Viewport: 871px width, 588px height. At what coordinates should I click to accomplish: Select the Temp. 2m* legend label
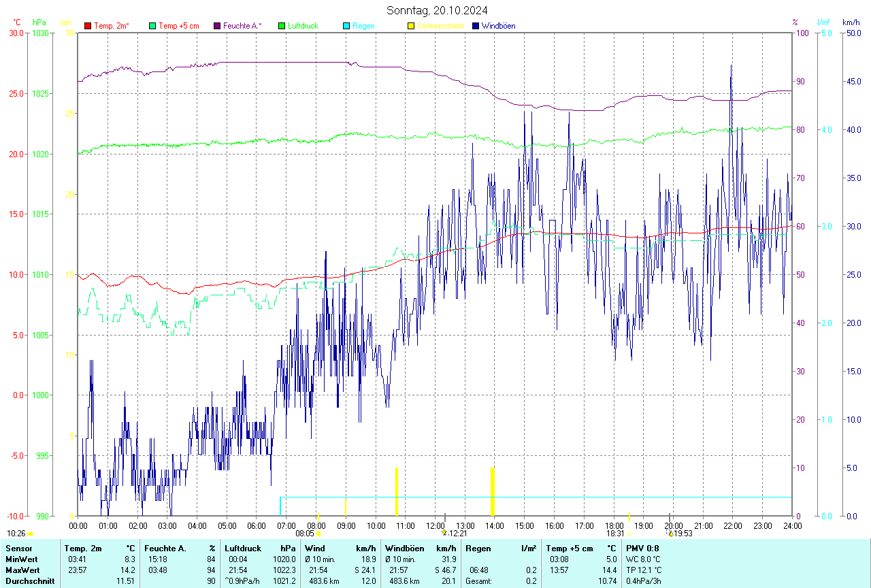[x=112, y=26]
